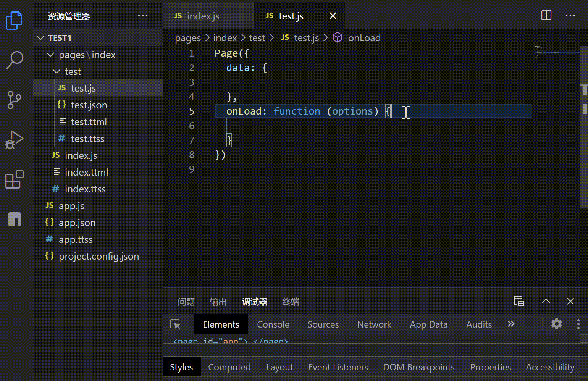The width and height of the screenshot is (588, 381).
Task: Switch to the 问题 panel tab
Action: (x=186, y=302)
